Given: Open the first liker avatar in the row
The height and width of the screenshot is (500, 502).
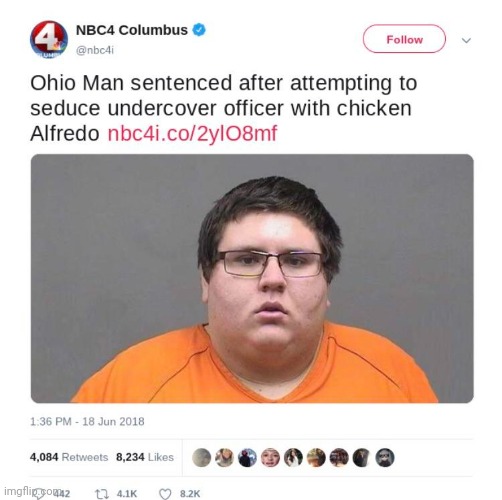Looking at the screenshot, I should point(202,457).
